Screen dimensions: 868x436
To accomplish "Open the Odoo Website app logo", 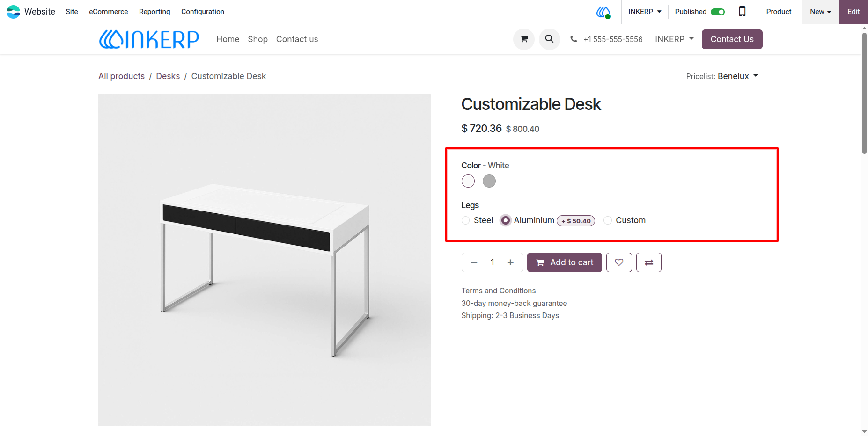I will [14, 12].
